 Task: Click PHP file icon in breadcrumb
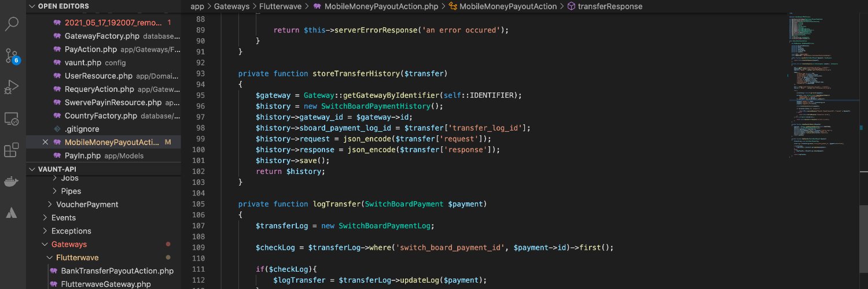pos(317,6)
